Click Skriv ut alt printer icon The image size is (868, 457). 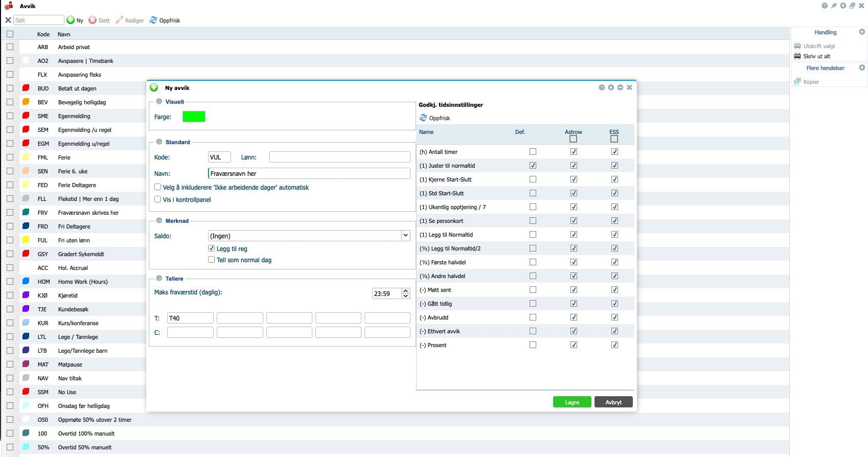click(797, 56)
